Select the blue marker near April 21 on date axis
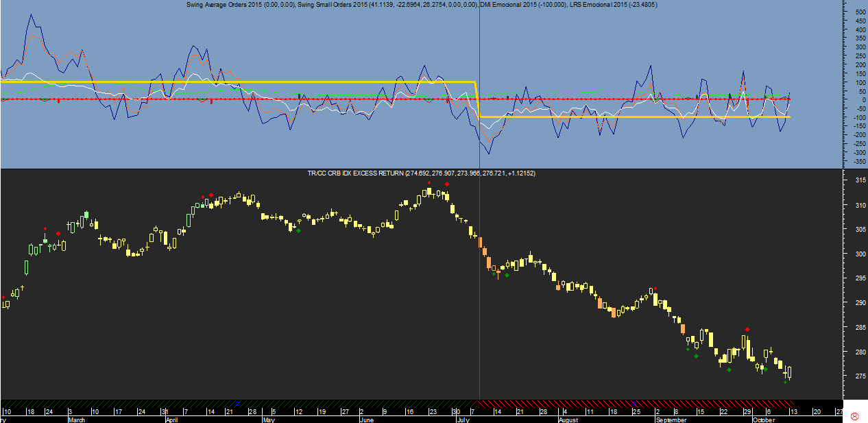This screenshot has height=423, width=868. (x=238, y=403)
